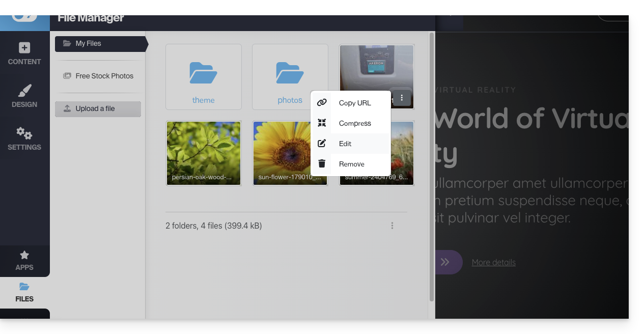The image size is (644, 334).
Task: Click the file manager vertical scrollbar
Action: pyautogui.click(x=432, y=168)
